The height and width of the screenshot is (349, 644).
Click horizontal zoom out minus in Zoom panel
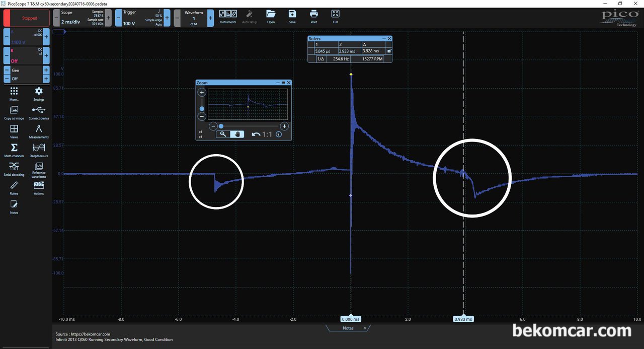pyautogui.click(x=213, y=126)
